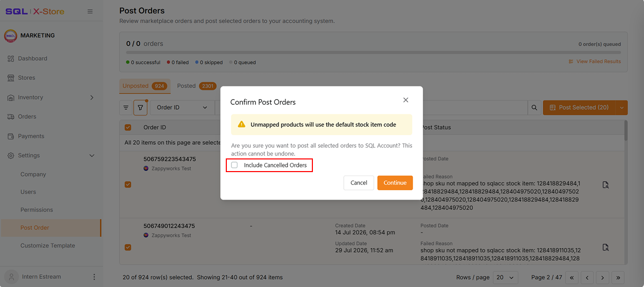The width and height of the screenshot is (644, 287).
Task: Click the table vertical scrollbar
Action: click(x=626, y=131)
